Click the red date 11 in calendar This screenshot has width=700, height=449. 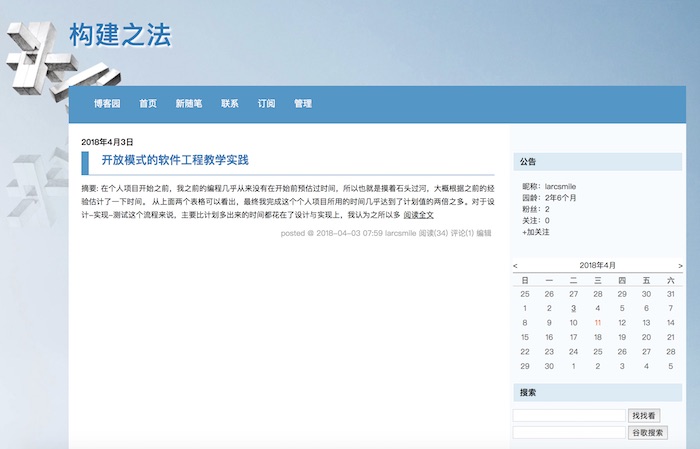597,323
